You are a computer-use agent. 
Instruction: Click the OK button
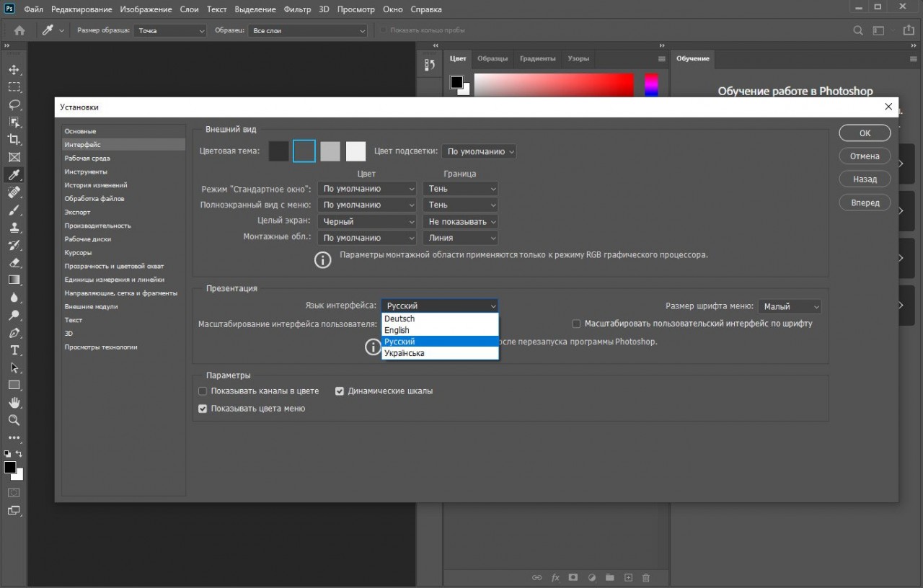864,133
